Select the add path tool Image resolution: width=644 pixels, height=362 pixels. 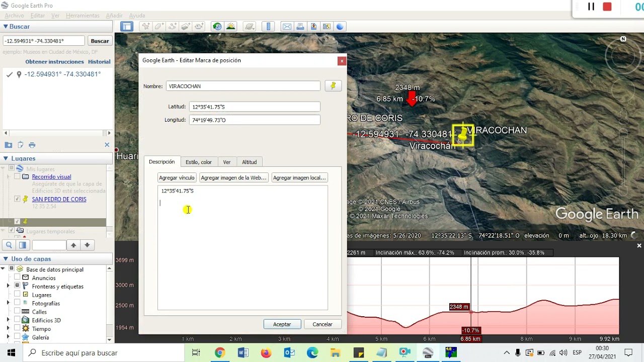(x=173, y=27)
